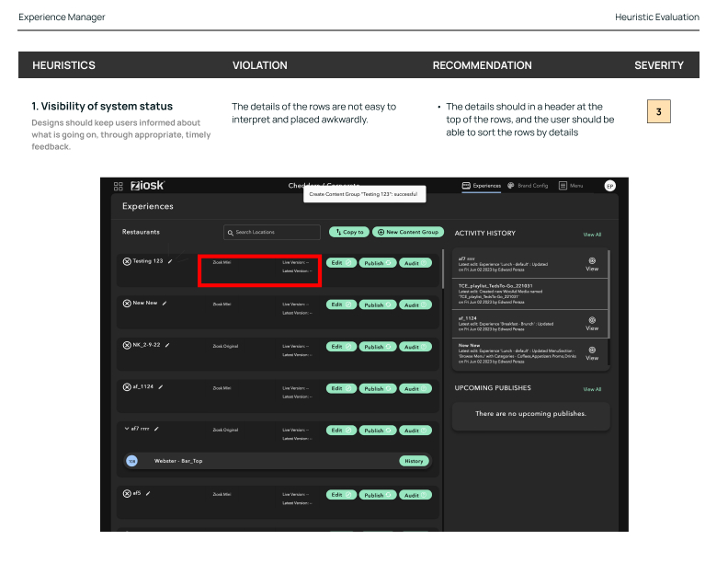Click View All in Activity History
Image resolution: width=728 pixels, height=563 pixels.
[592, 235]
